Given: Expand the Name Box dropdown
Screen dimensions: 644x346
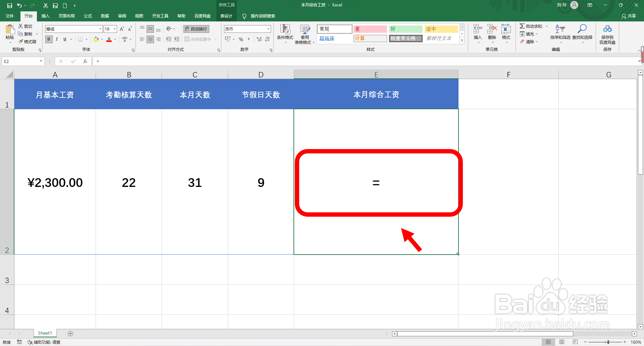Looking at the screenshot, I should coord(41,61).
